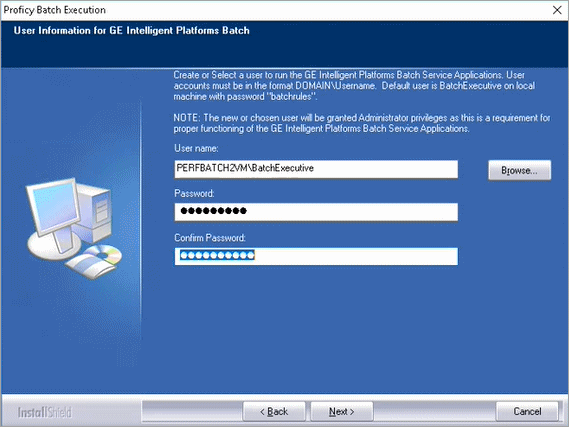This screenshot has width=569, height=427.
Task: Click the 'Password:' label
Action: pos(194,193)
